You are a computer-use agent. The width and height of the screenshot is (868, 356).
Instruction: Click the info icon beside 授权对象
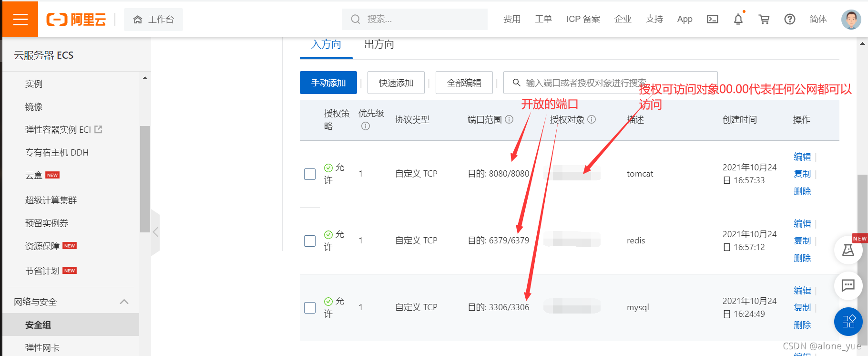592,119
